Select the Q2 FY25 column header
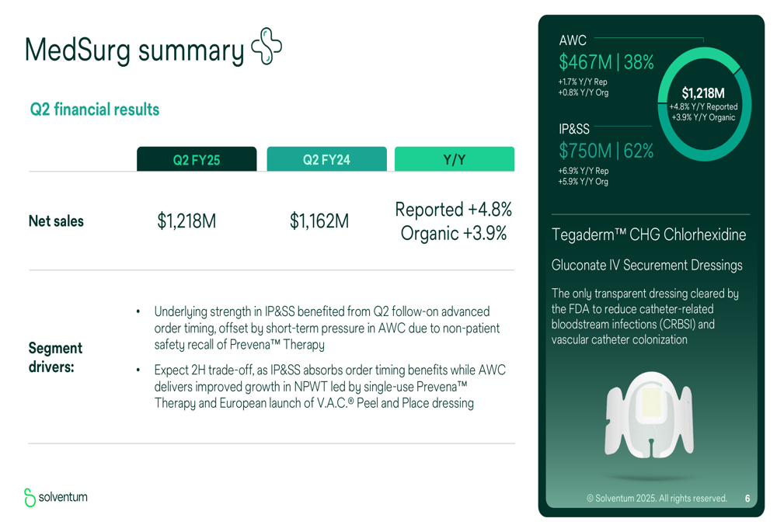 pyautogui.click(x=197, y=159)
